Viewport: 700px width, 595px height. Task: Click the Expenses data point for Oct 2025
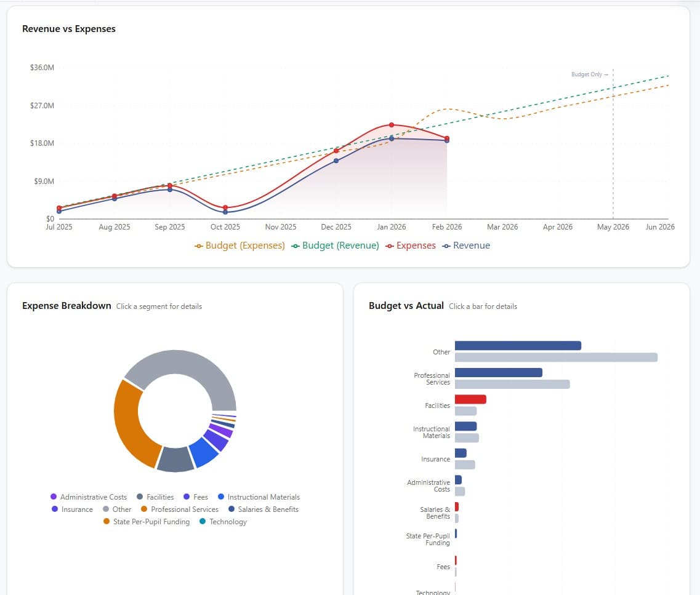coord(225,208)
